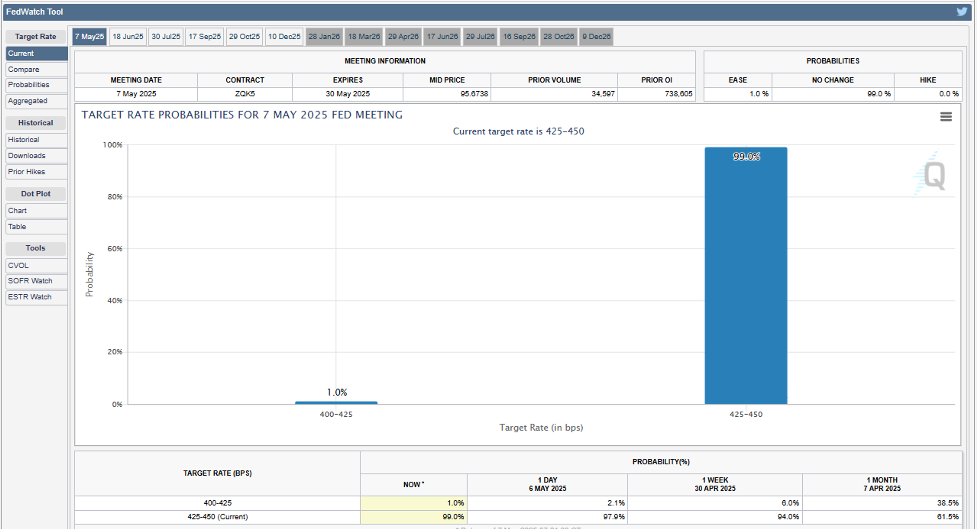Open the Compare view in sidebar
Image resolution: width=980 pixels, height=529 pixels.
tap(36, 70)
